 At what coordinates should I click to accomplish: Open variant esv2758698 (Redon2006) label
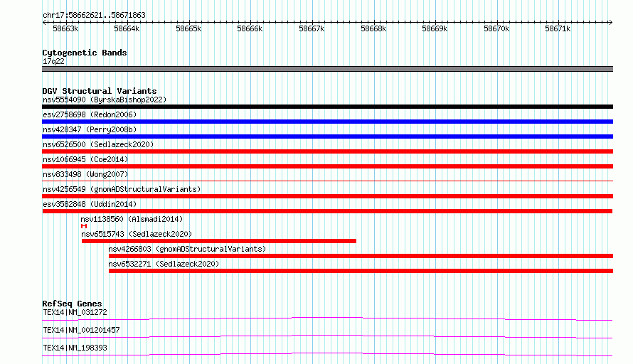click(x=90, y=114)
